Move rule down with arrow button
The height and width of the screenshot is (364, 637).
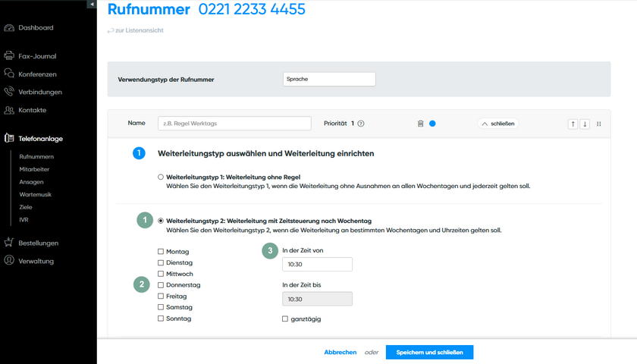pos(585,124)
